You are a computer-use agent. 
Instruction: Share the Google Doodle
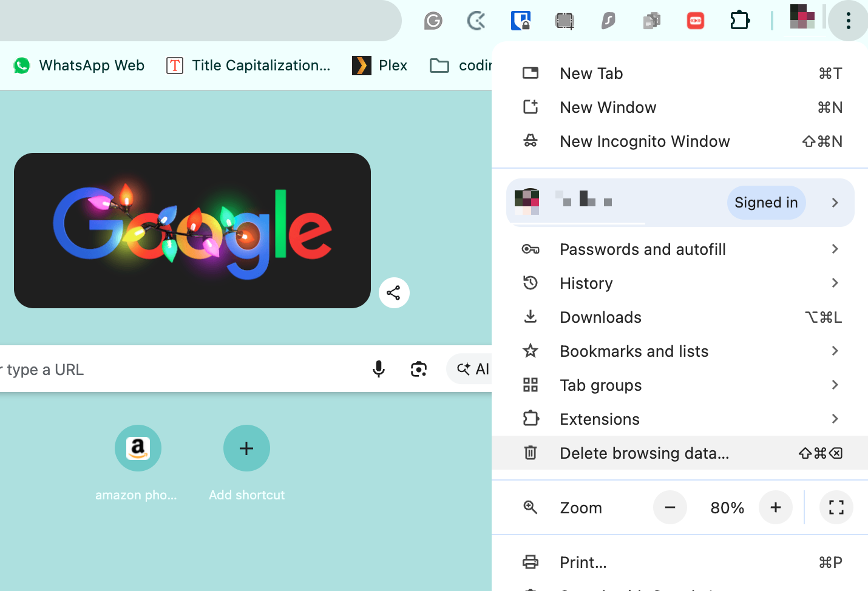394,292
